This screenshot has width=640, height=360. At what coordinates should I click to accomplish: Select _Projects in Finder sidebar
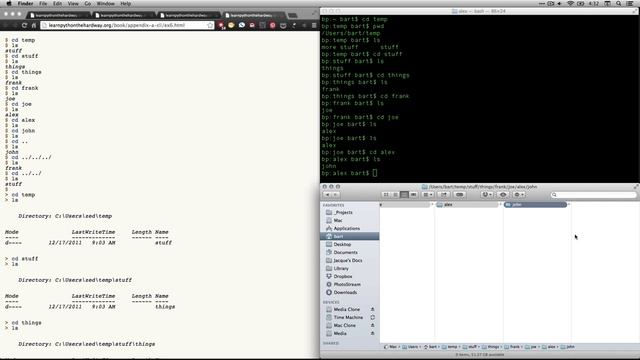pos(350,213)
